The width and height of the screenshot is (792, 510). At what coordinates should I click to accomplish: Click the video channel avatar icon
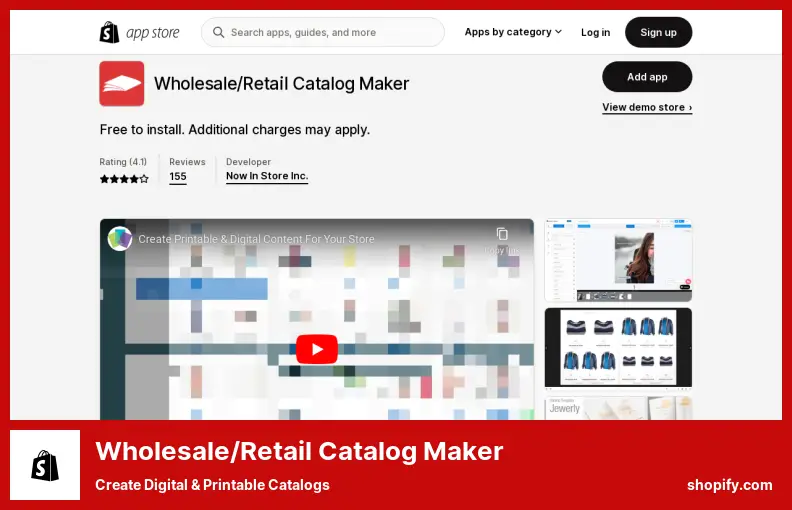pos(120,238)
